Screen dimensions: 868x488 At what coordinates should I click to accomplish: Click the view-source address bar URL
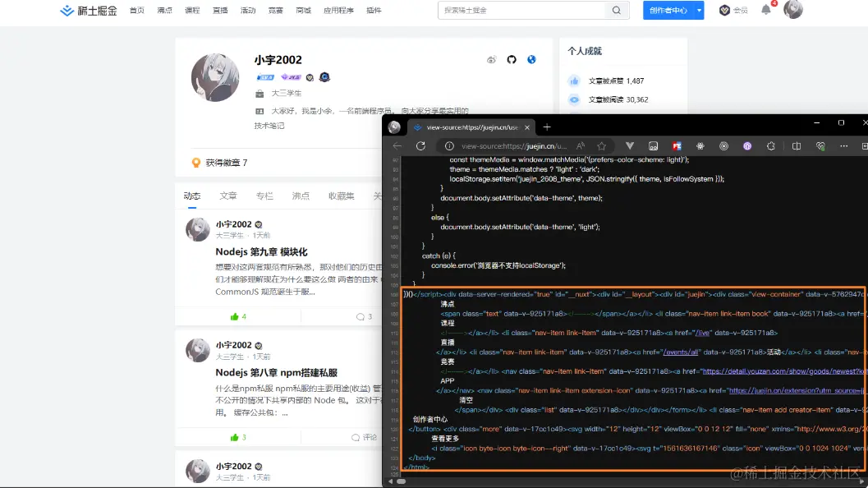tap(514, 146)
